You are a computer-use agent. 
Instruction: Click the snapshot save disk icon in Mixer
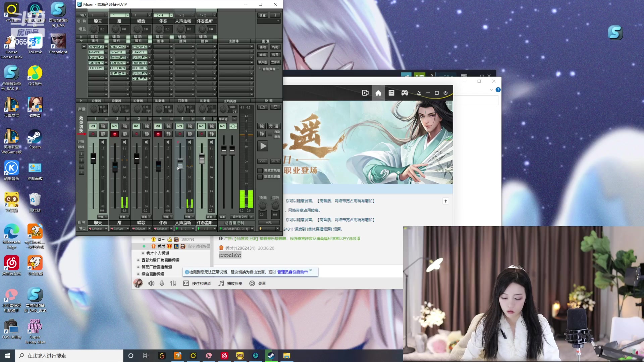coord(275,107)
